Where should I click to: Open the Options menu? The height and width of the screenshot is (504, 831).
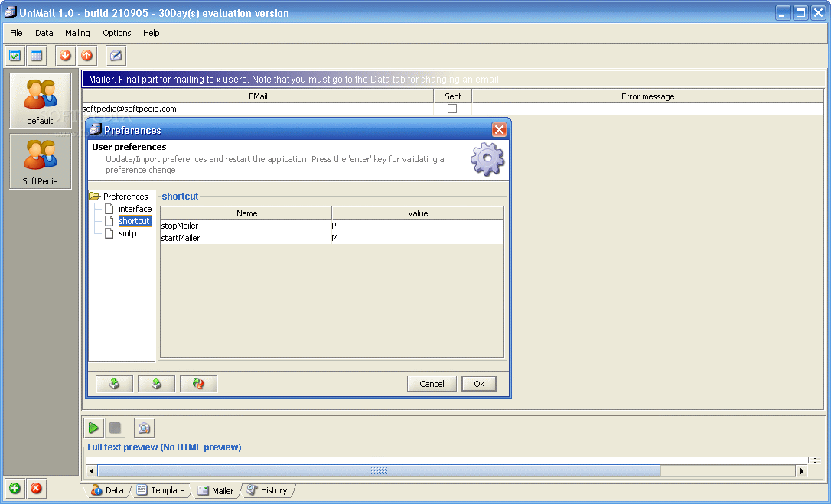click(116, 33)
